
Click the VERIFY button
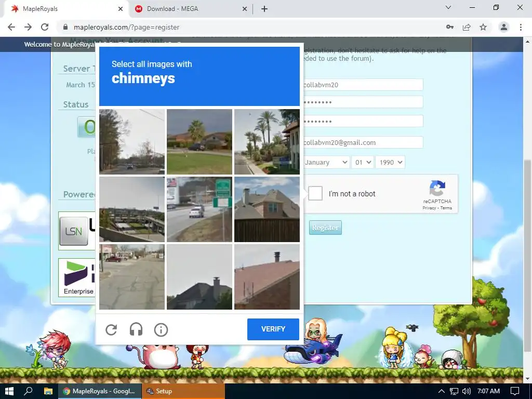tap(273, 329)
